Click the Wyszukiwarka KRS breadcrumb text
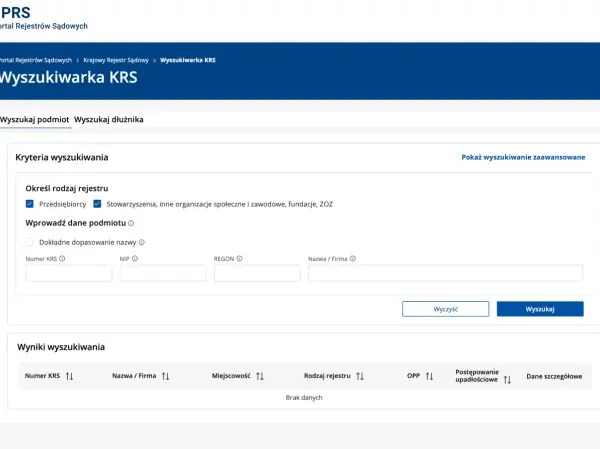Screen dimensions: 600x449 point(188,60)
